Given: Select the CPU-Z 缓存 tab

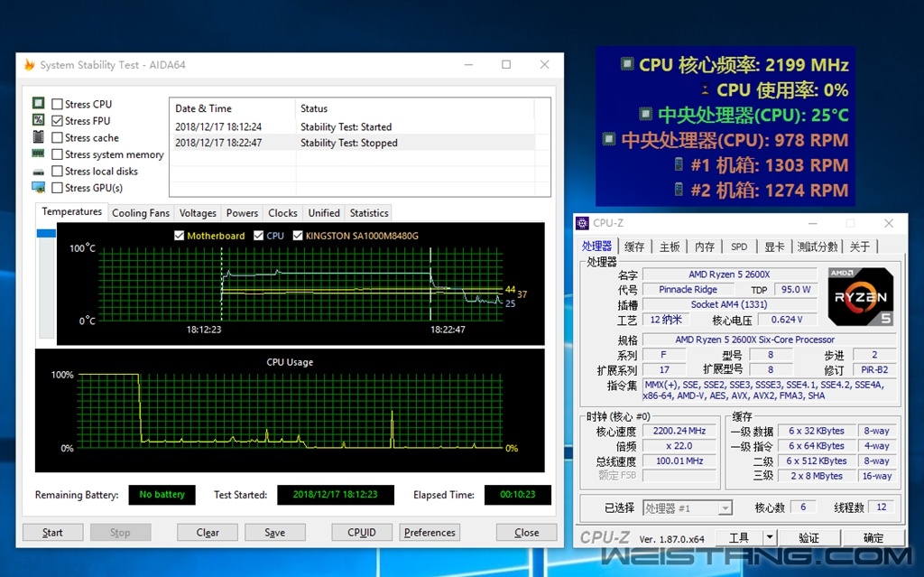Looking at the screenshot, I should (634, 247).
